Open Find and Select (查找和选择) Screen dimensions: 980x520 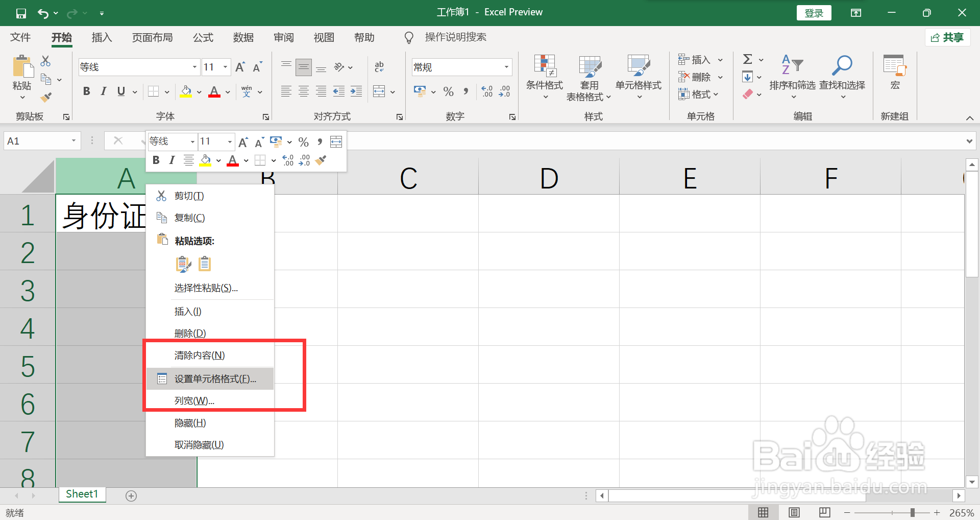(x=842, y=77)
